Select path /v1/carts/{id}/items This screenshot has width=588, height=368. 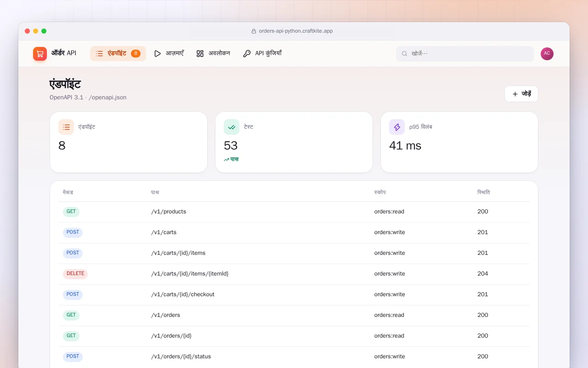point(178,253)
